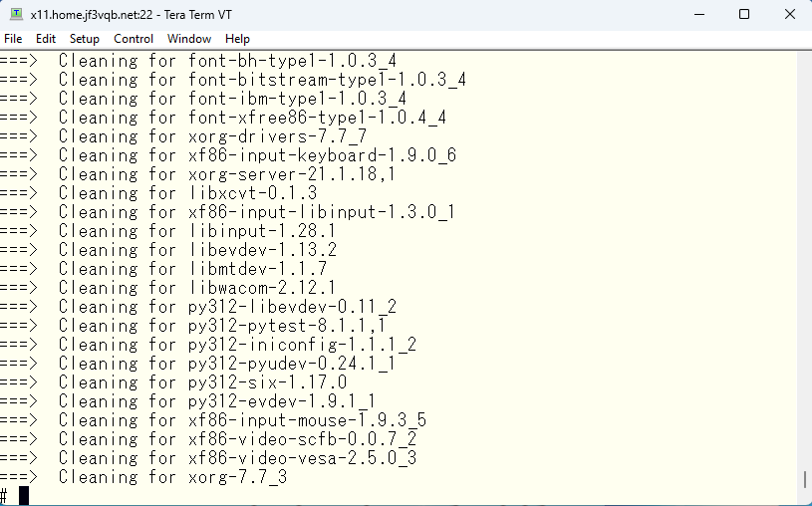Click the window title text x11.home.jf3vqb.net:22
Image resolution: width=812 pixels, height=506 pixels.
[x=92, y=15]
